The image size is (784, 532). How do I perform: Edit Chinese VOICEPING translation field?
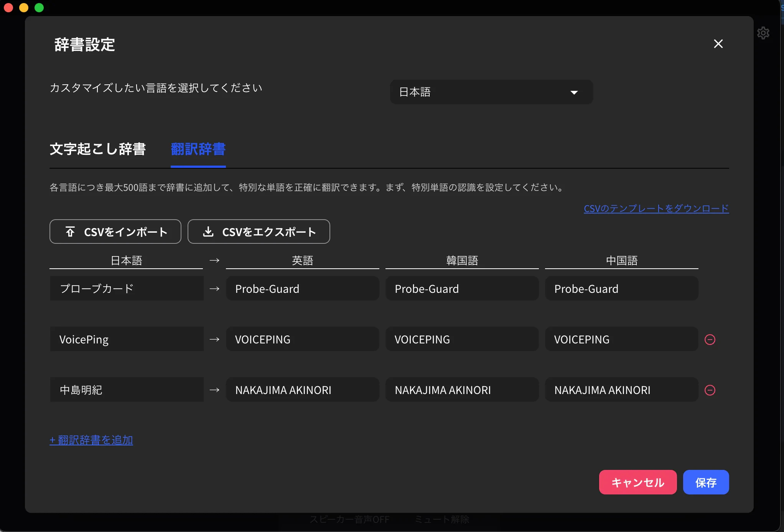click(x=622, y=339)
